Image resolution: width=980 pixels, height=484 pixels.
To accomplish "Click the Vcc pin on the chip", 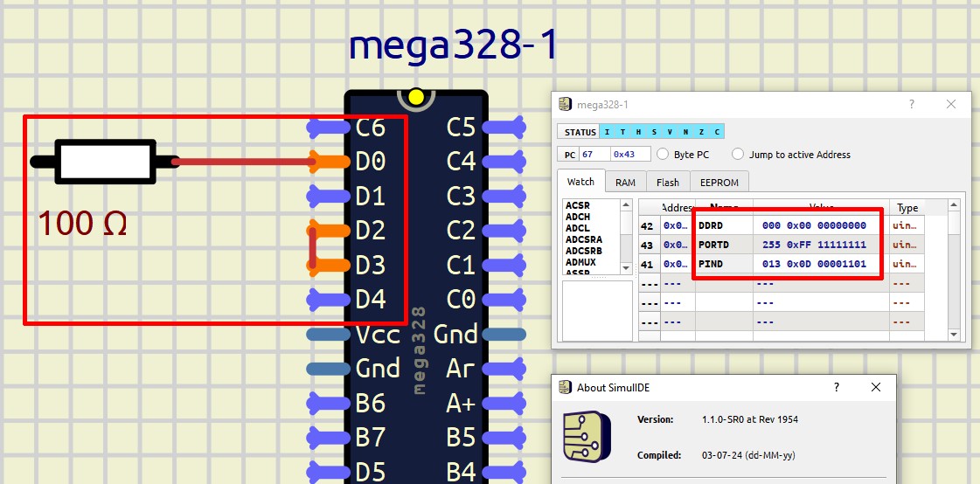I will (330, 334).
